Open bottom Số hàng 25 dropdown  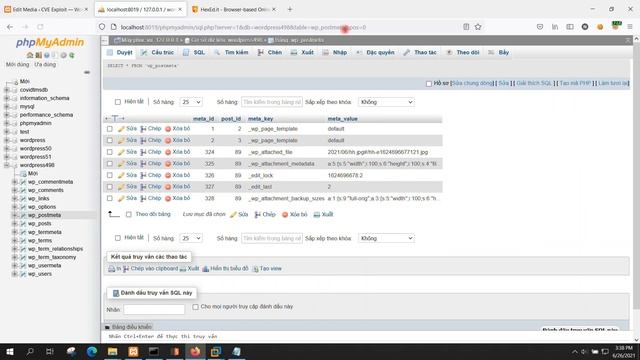[191, 238]
